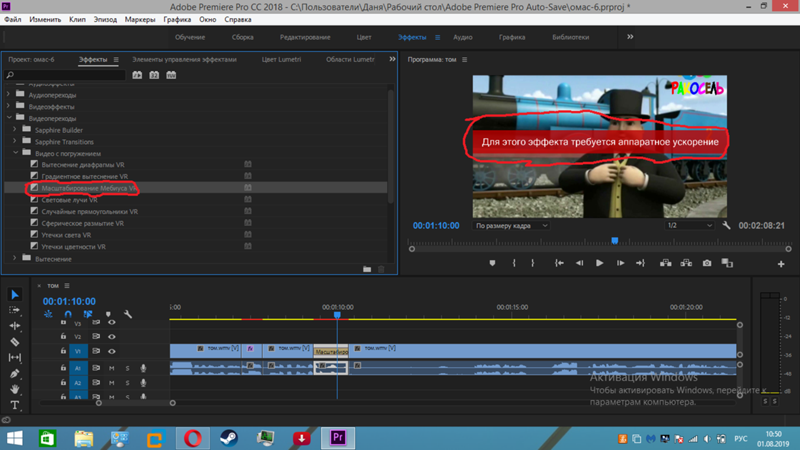Select the Hand tool
This screenshot has height=450, width=800.
(15, 389)
